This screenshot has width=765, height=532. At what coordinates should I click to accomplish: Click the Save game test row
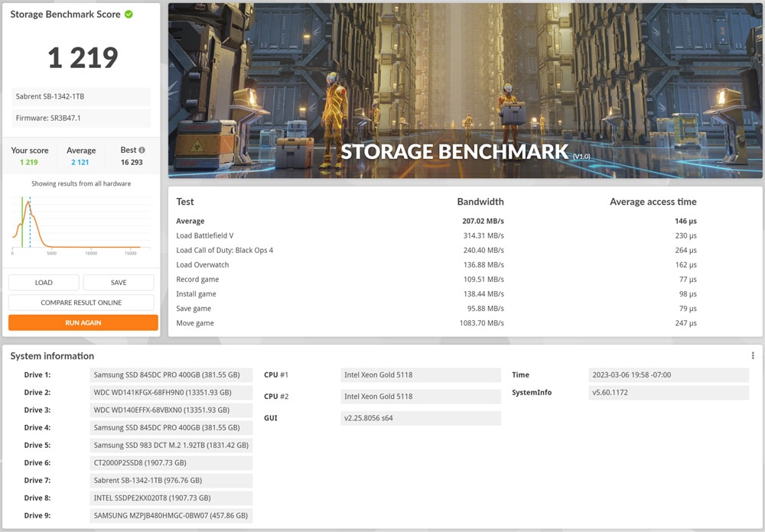click(x=436, y=309)
